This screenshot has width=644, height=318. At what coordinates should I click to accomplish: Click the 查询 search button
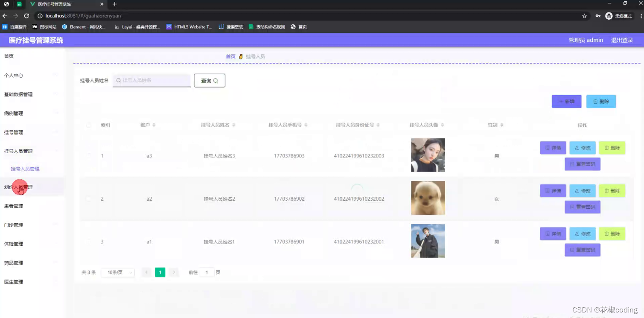click(x=210, y=80)
